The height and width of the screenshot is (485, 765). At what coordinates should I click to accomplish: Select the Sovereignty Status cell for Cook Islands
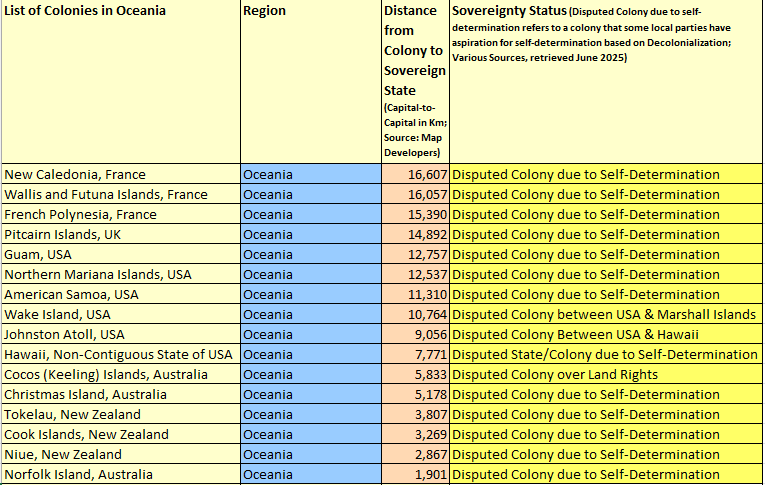[x=606, y=434]
